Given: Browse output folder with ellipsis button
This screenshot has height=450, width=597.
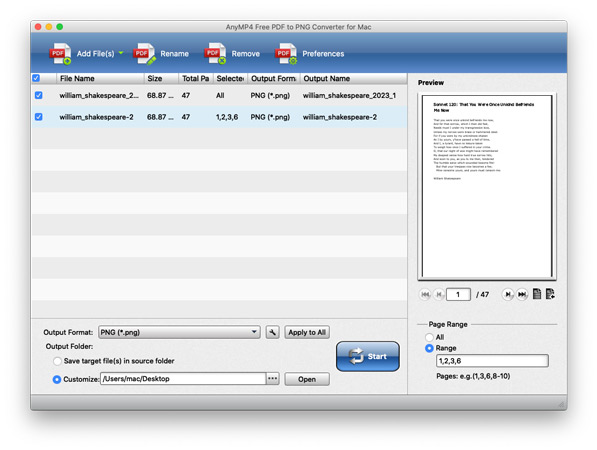Looking at the screenshot, I should [x=273, y=379].
